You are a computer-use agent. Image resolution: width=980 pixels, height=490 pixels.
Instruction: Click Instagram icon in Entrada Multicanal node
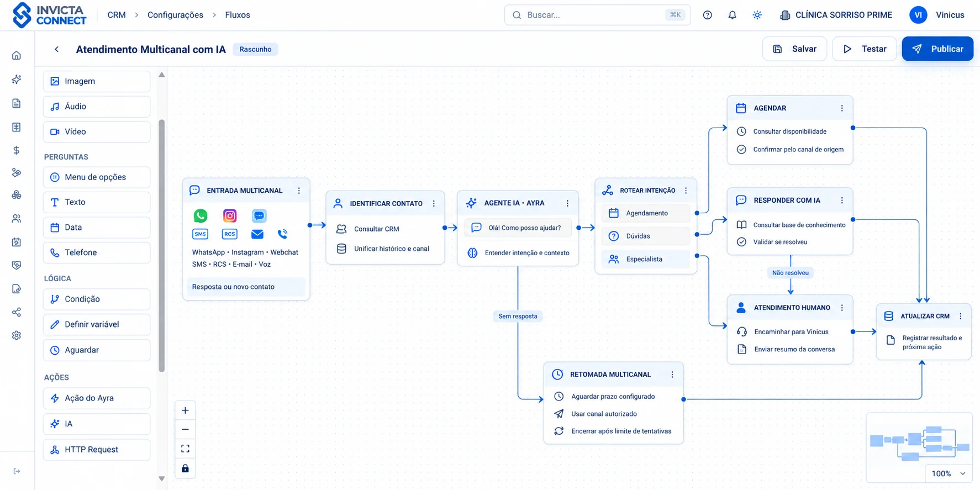click(x=230, y=215)
